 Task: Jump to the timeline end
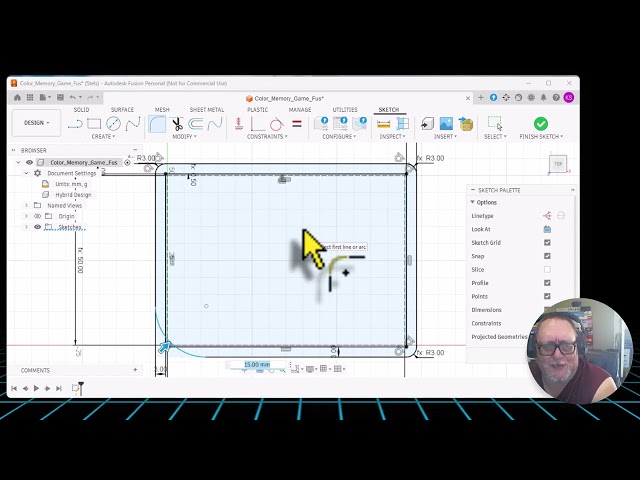[58, 388]
